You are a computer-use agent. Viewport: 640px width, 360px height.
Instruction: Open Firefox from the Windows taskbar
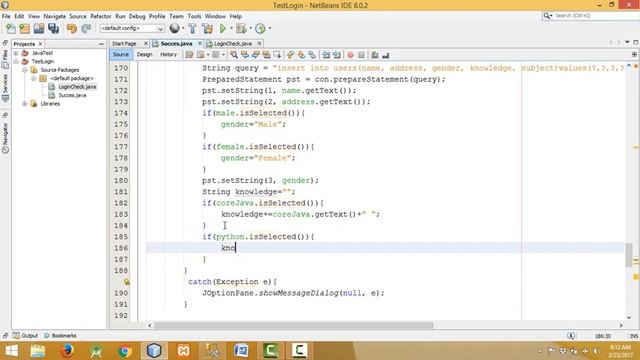pyautogui.click(x=67, y=351)
